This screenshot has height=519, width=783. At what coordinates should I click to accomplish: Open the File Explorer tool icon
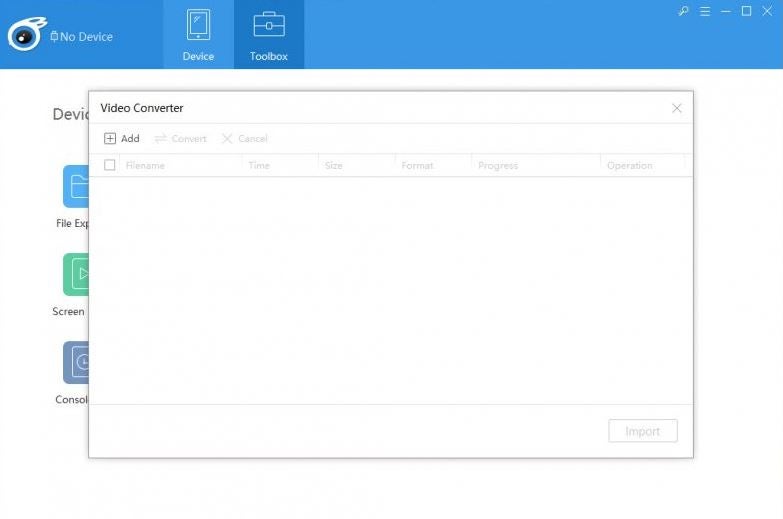click(76, 186)
